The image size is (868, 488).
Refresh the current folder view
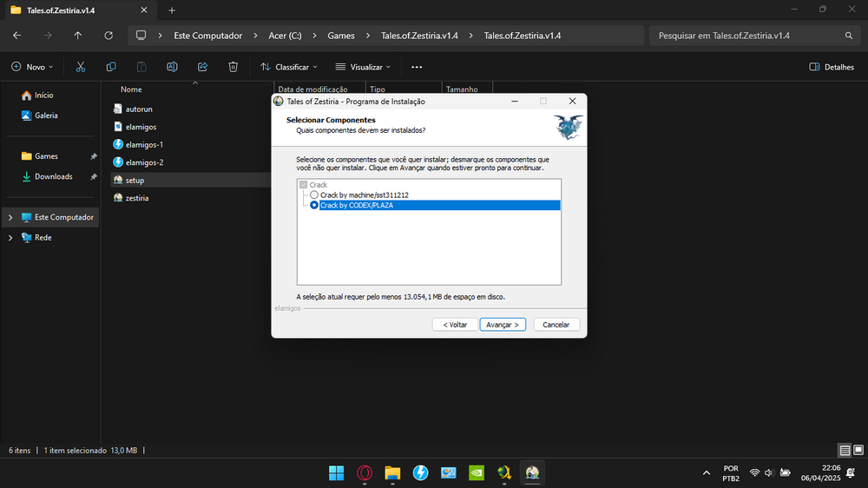coord(108,36)
